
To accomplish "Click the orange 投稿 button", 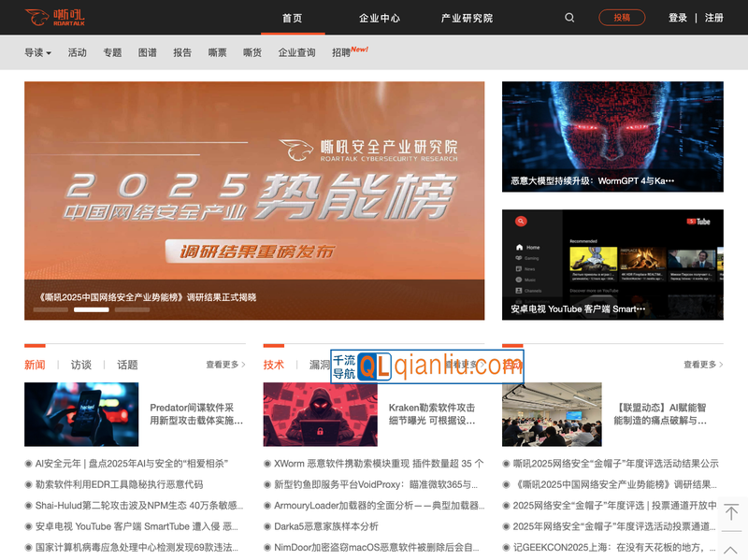I will coord(622,18).
